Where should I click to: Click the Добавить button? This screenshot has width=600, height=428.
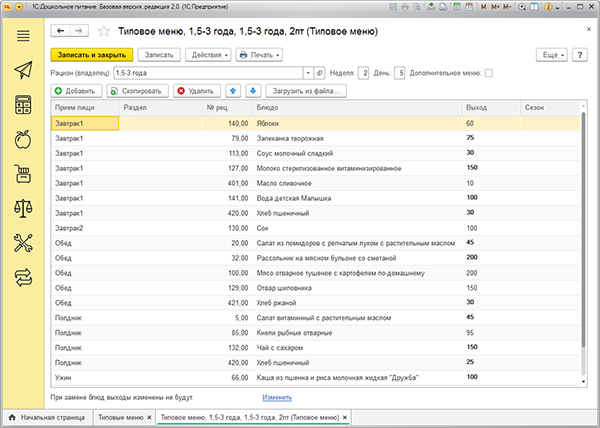(x=76, y=91)
